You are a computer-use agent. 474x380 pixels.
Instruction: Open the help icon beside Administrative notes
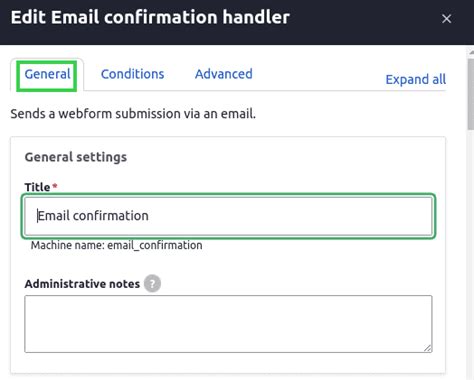click(152, 284)
